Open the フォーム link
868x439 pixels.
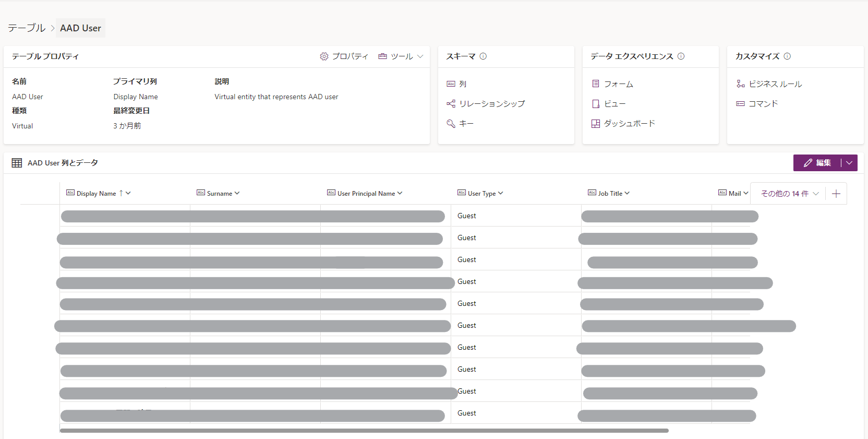[619, 84]
